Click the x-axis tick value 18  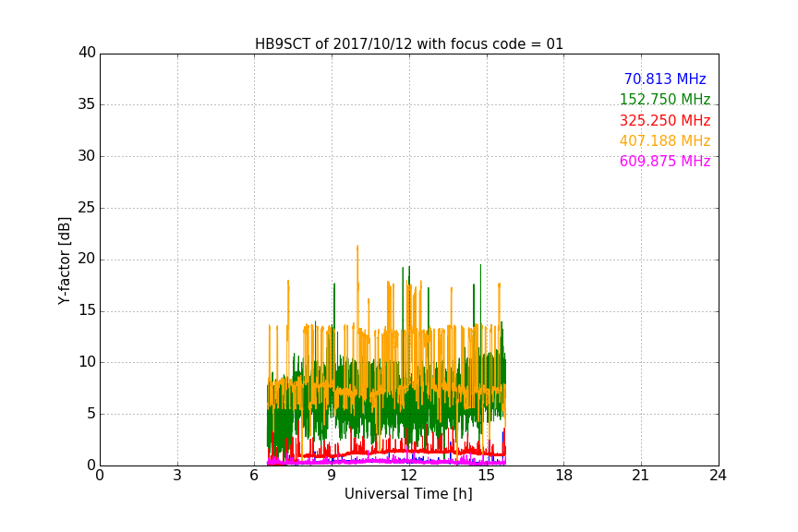[x=564, y=476]
